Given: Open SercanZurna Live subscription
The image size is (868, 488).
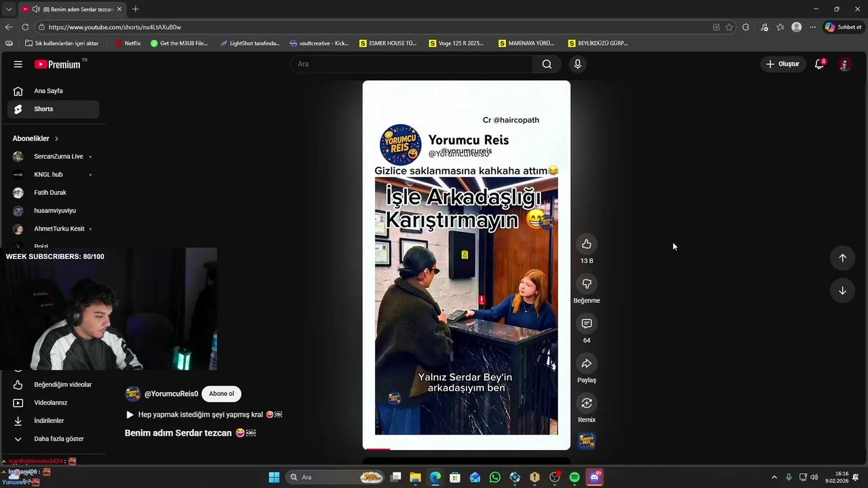Looking at the screenshot, I should pyautogui.click(x=53, y=157).
